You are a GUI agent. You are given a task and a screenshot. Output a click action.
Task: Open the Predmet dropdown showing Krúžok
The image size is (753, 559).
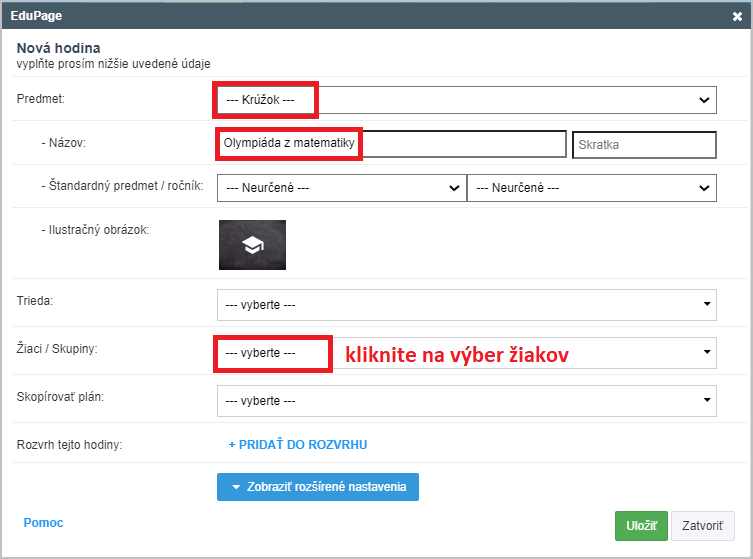[x=467, y=100]
